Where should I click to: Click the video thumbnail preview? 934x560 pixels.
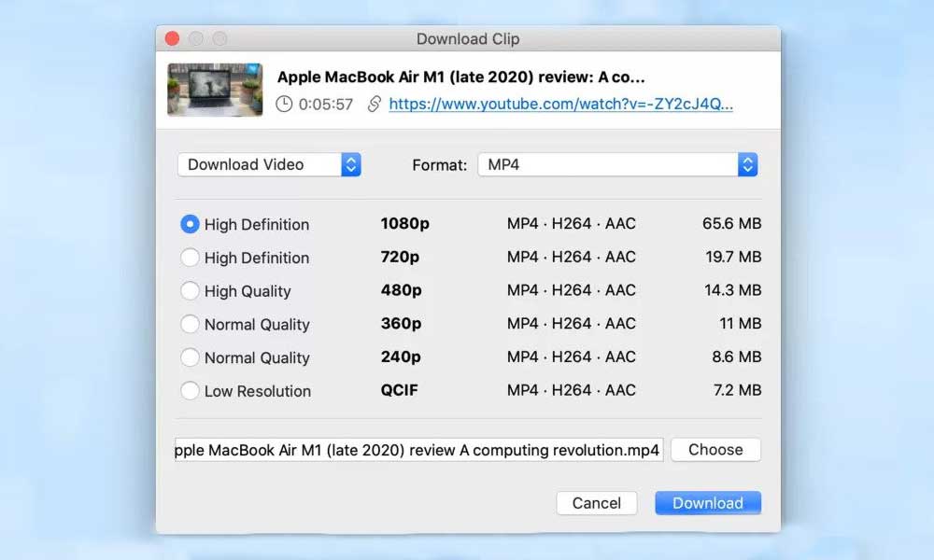coord(215,90)
